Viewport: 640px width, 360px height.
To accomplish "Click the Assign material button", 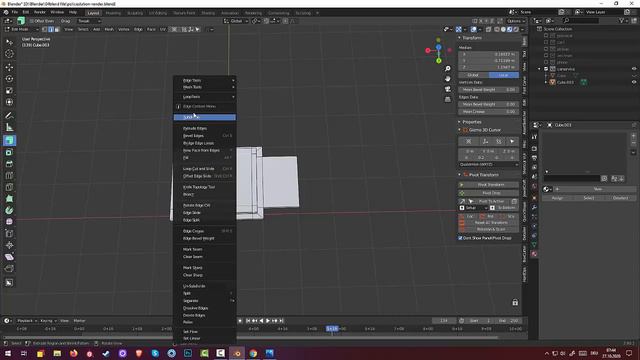I will 557,198.
